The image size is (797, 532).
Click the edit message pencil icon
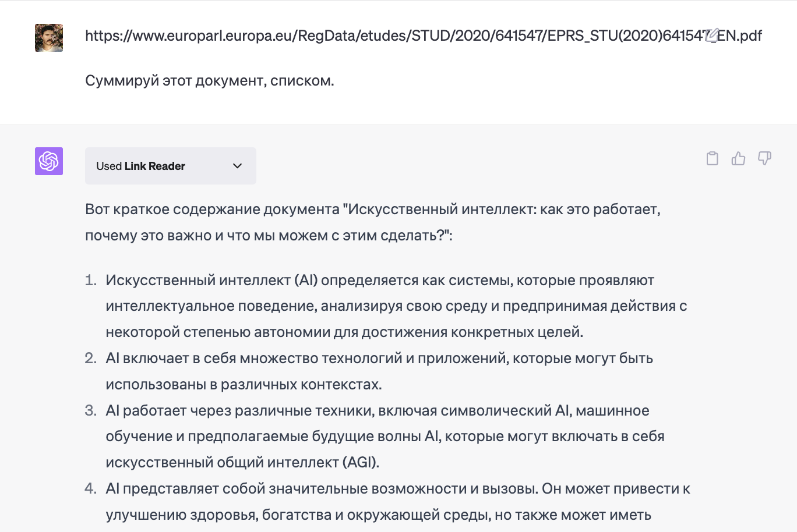711,36
